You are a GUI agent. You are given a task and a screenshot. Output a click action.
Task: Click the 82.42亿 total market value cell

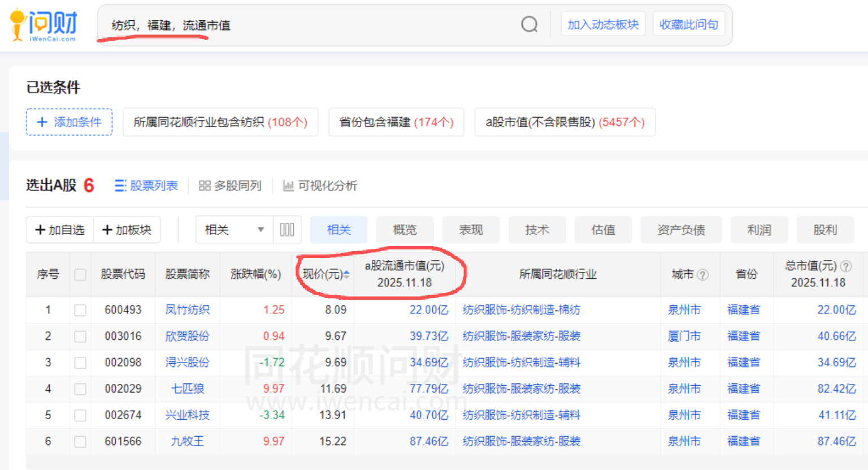(x=836, y=389)
